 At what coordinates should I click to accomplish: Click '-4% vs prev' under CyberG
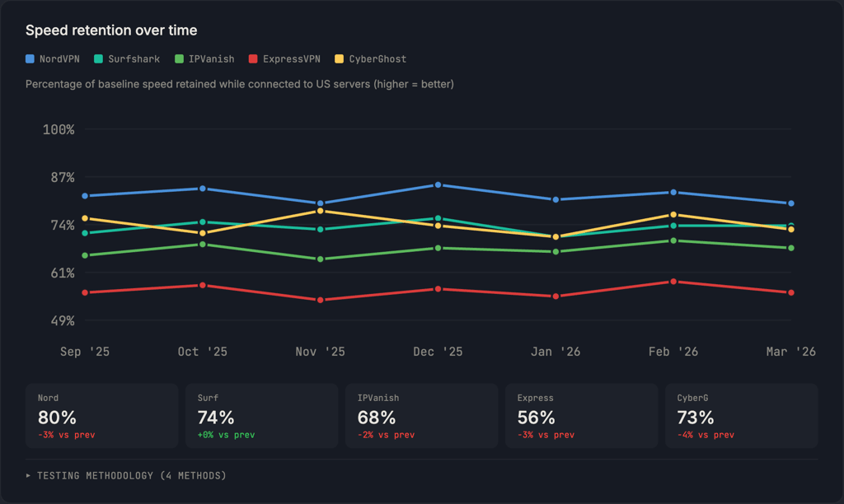(706, 435)
